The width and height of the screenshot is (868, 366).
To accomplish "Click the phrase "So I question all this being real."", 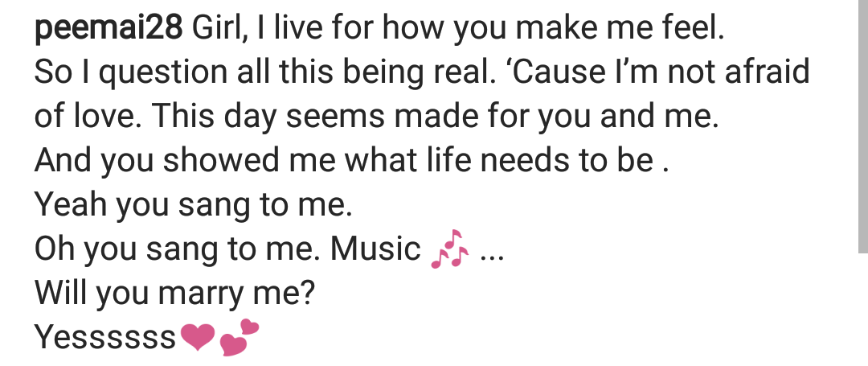I will [265, 72].
